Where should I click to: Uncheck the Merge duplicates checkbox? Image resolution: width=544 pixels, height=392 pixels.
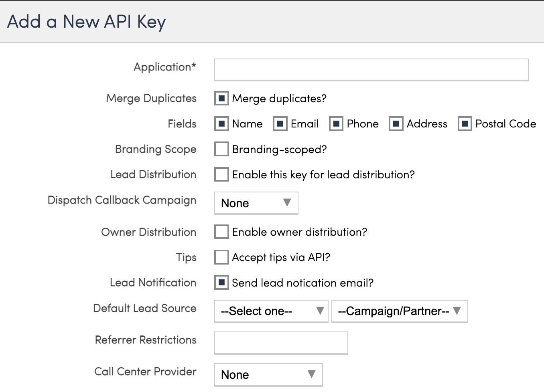[x=221, y=98]
